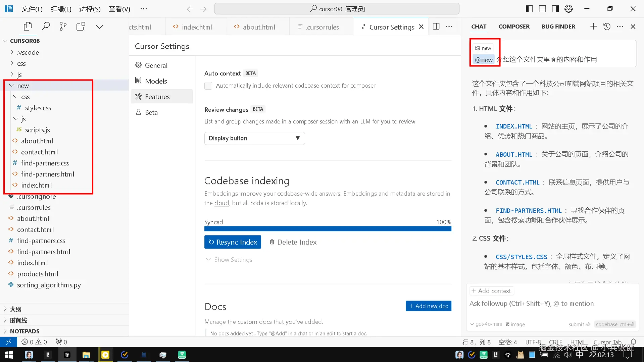Toggle the bottom panel layout icon

click(542, 9)
